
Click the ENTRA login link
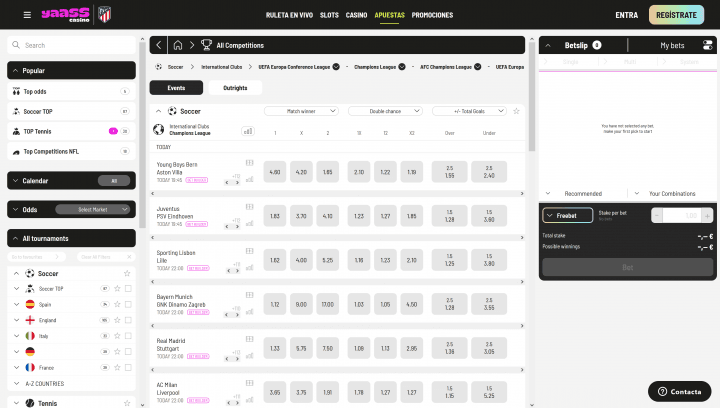pos(626,15)
